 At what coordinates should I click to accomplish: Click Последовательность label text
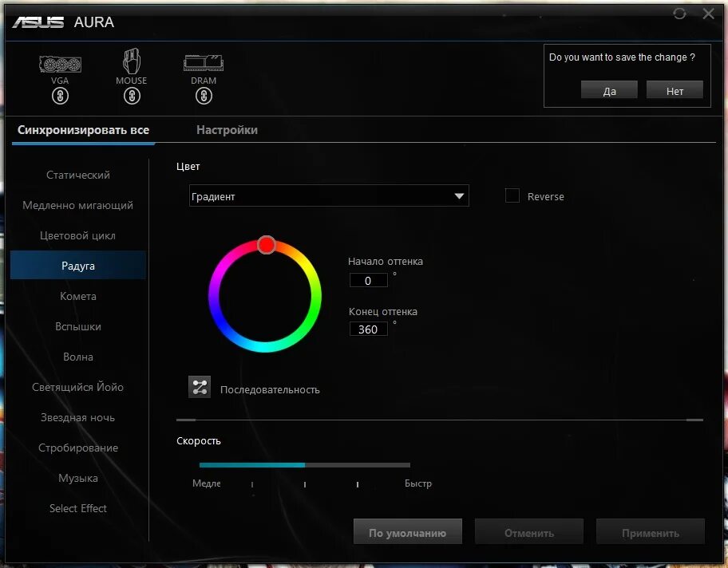coord(270,390)
